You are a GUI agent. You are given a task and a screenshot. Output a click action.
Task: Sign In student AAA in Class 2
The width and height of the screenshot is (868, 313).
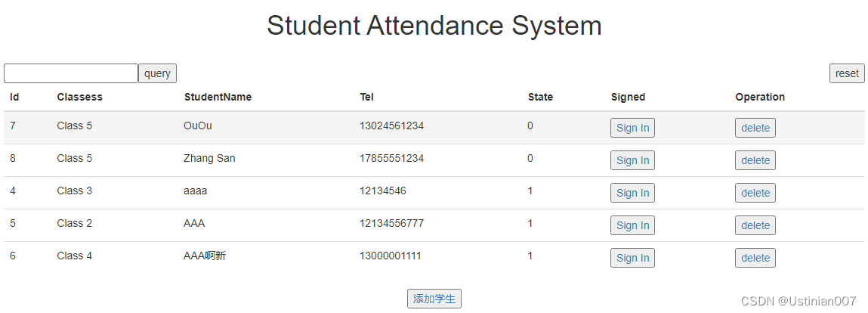pyautogui.click(x=633, y=225)
